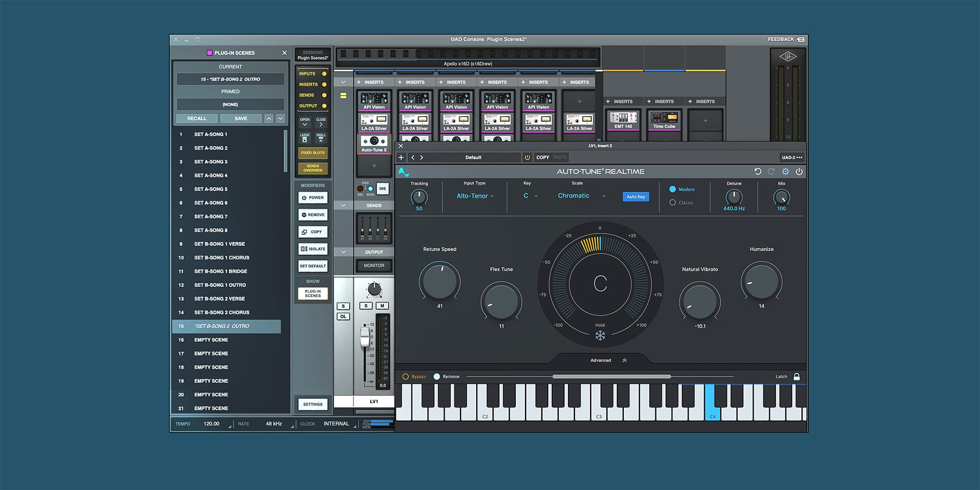980x490 pixels.
Task: Expand the Advanced panel chevron
Action: pyautogui.click(x=624, y=360)
